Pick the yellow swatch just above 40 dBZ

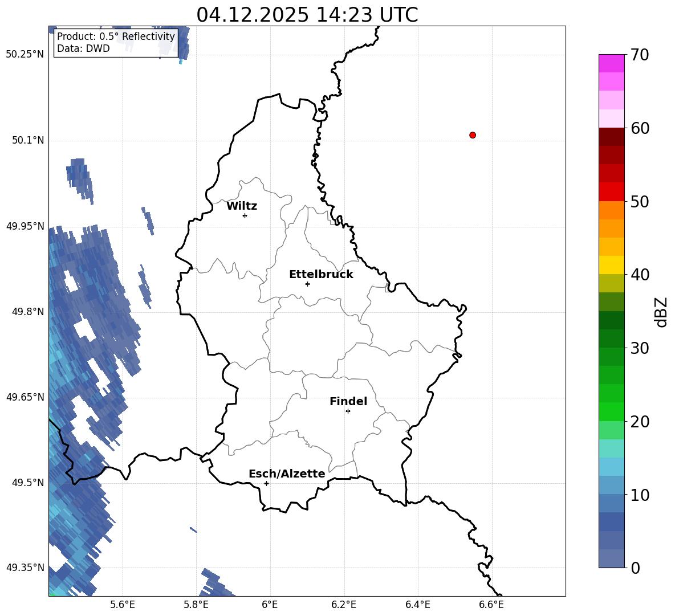pos(611,265)
